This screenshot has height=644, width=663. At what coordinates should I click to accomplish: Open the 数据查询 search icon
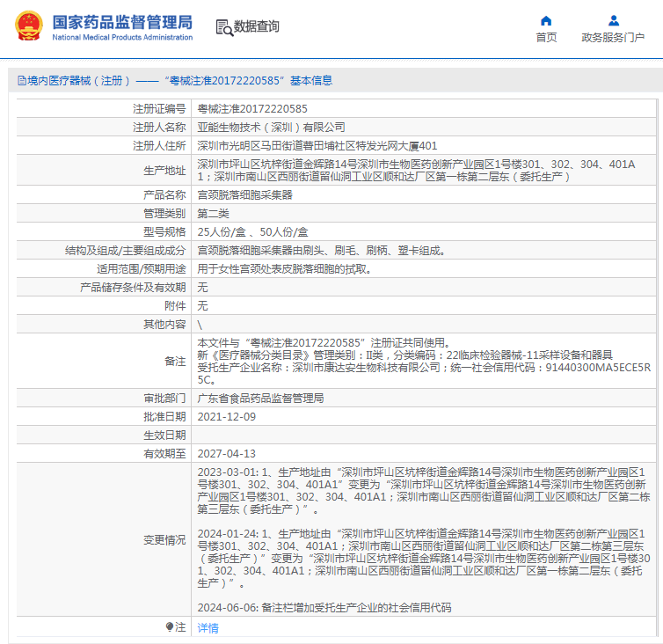click(224, 27)
